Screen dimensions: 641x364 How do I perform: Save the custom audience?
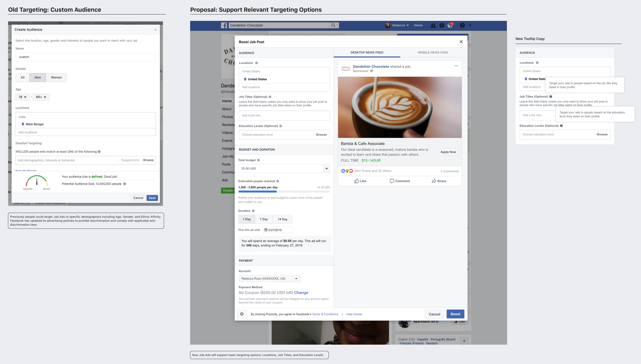[152, 198]
